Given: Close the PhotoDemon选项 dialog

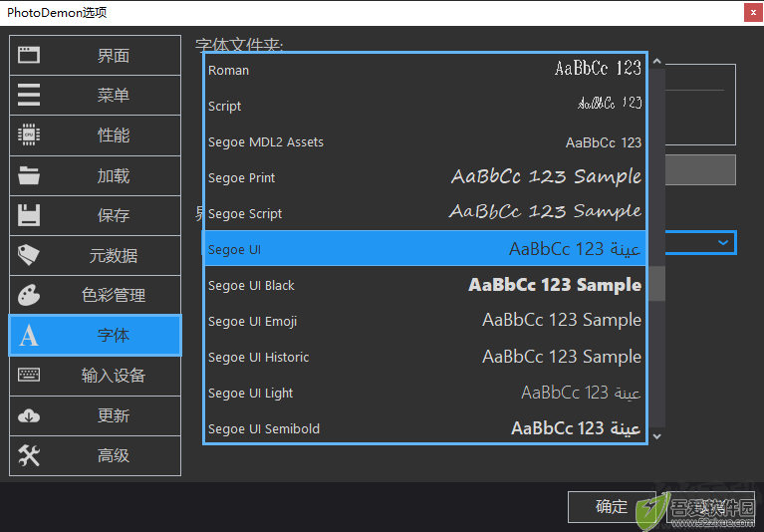Looking at the screenshot, I should (x=753, y=13).
